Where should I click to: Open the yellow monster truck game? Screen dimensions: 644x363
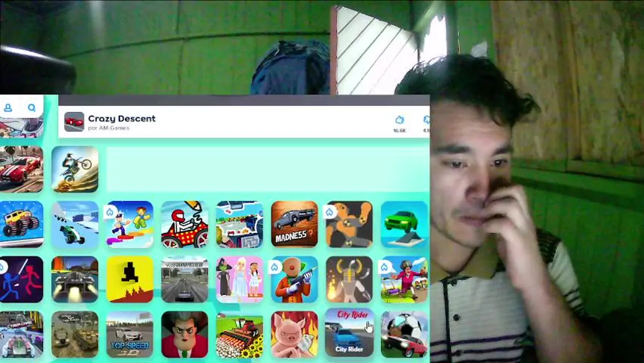point(21,224)
